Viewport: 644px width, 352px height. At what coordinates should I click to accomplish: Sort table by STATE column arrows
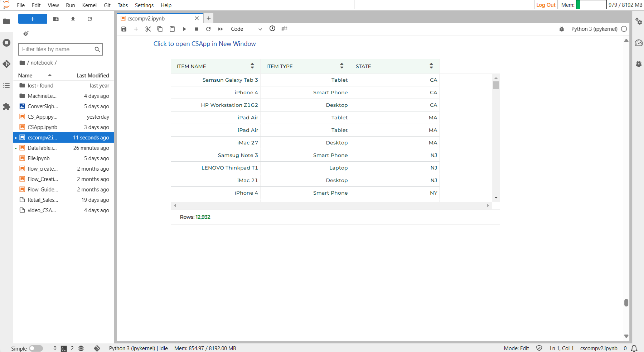coord(431,66)
